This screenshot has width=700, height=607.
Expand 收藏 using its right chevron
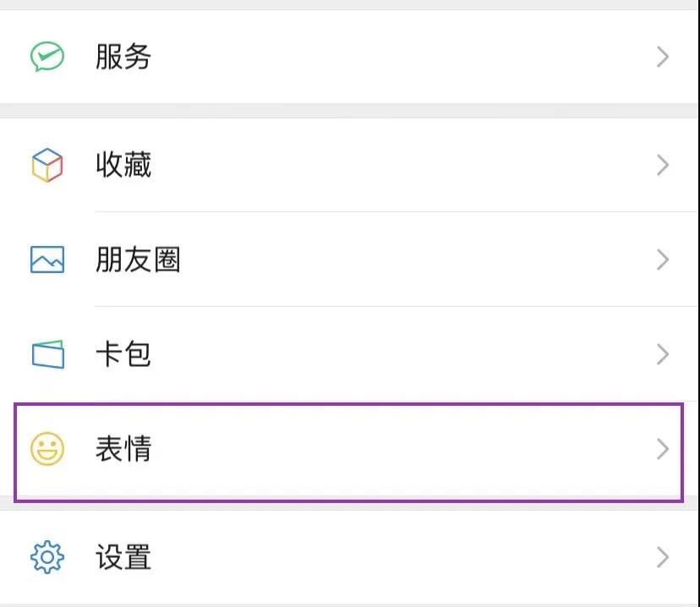point(663,165)
